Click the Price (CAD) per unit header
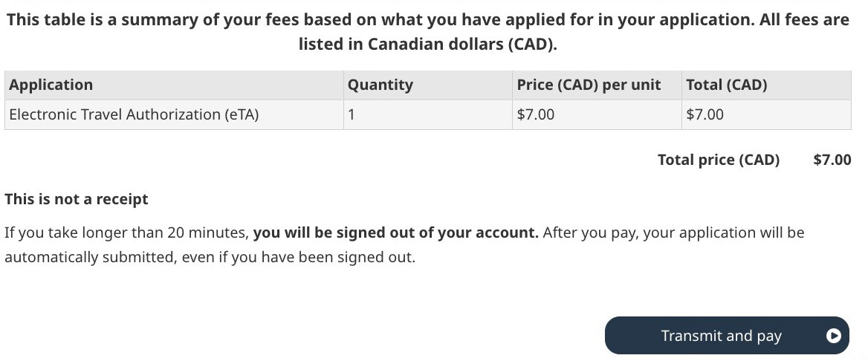The image size is (868, 361). tap(588, 85)
